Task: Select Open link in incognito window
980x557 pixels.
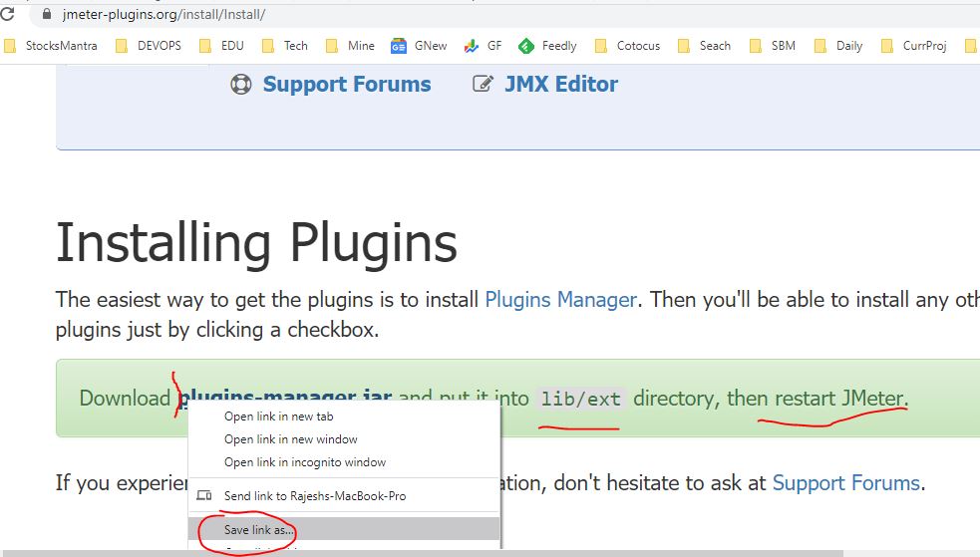Action: click(x=304, y=462)
